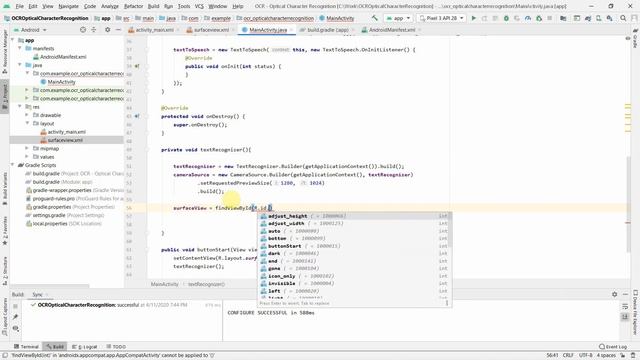This screenshot has width=640, height=360.
Task: Click the 4 spaces indent status entry
Action: (606, 355)
